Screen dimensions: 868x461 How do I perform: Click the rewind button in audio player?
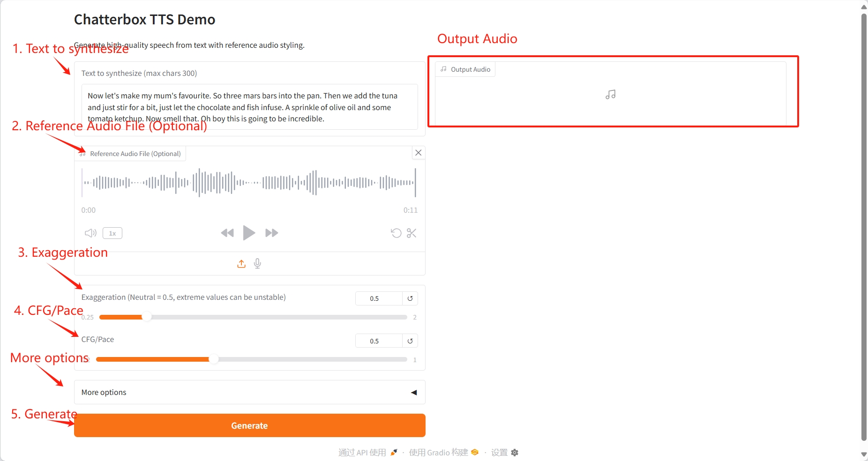point(227,233)
